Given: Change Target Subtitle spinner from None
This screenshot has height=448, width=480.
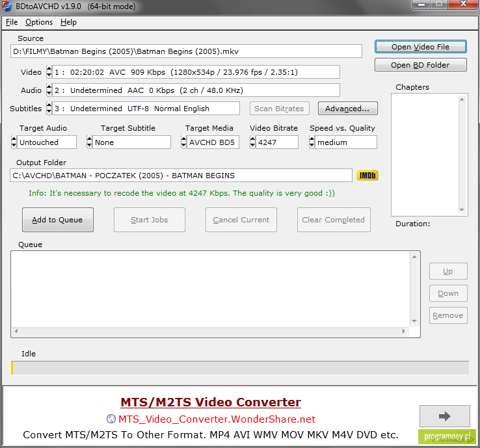Looking at the screenshot, I should point(89,142).
